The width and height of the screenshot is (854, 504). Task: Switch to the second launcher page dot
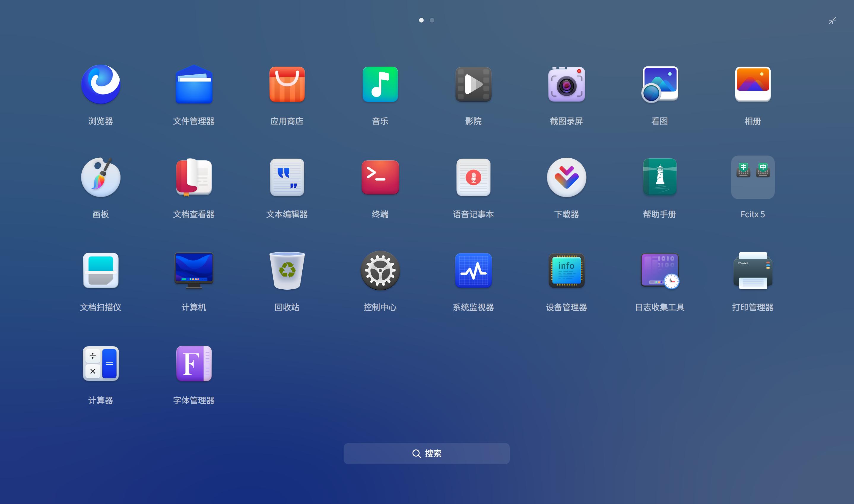pos(432,20)
